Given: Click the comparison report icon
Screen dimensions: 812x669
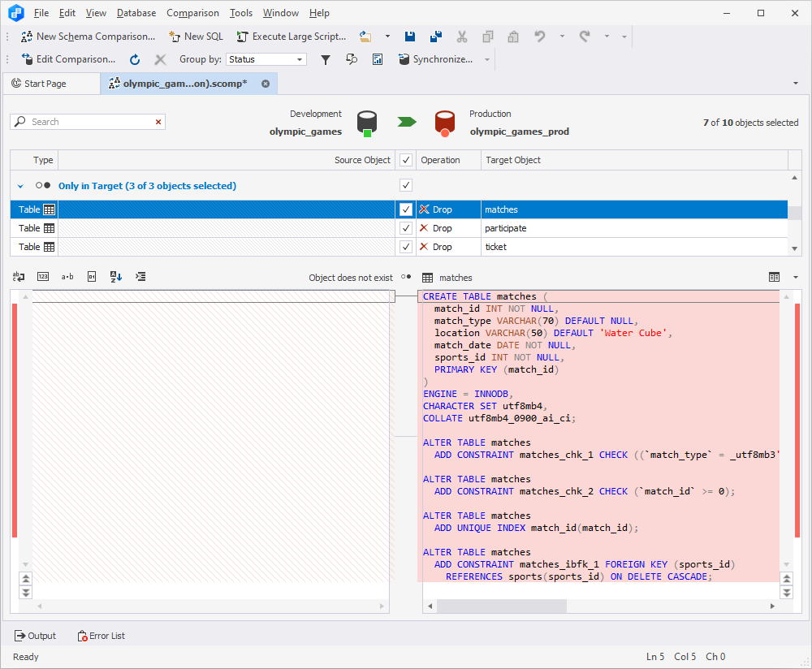Looking at the screenshot, I should coord(378,59).
